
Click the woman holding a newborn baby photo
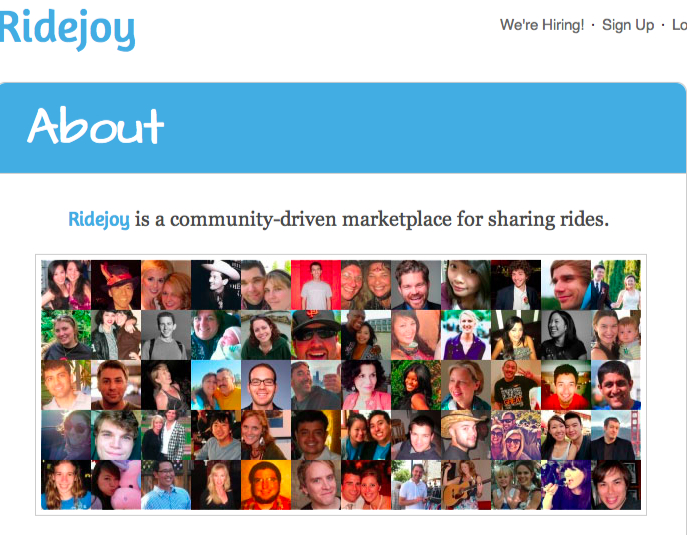(216, 335)
